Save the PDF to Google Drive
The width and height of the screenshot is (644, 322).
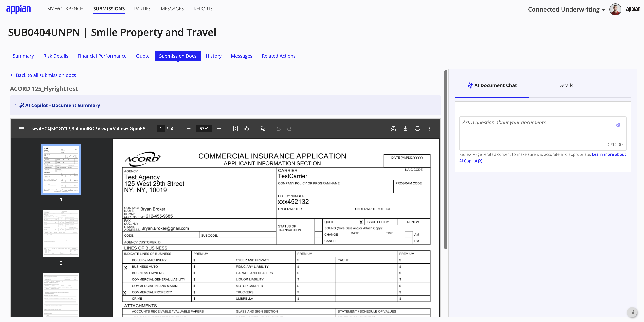(394, 129)
